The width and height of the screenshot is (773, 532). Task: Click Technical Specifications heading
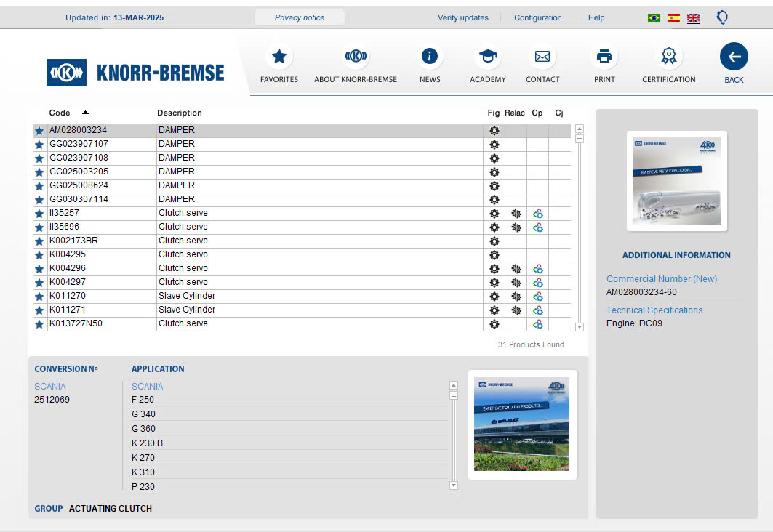[654, 310]
